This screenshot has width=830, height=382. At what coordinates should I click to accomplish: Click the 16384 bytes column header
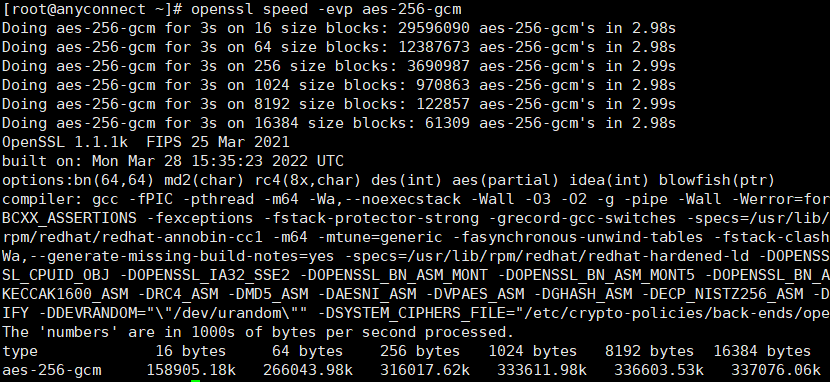click(762, 351)
